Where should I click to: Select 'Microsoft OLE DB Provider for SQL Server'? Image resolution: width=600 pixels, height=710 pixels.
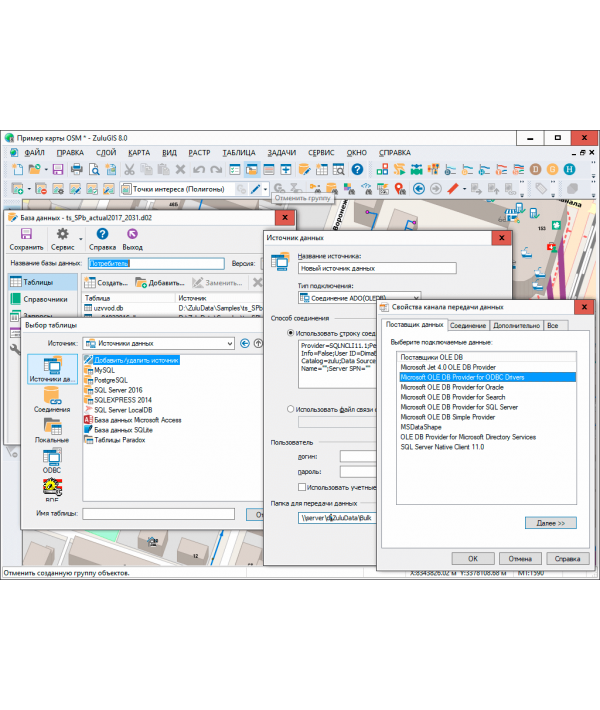[x=459, y=407]
